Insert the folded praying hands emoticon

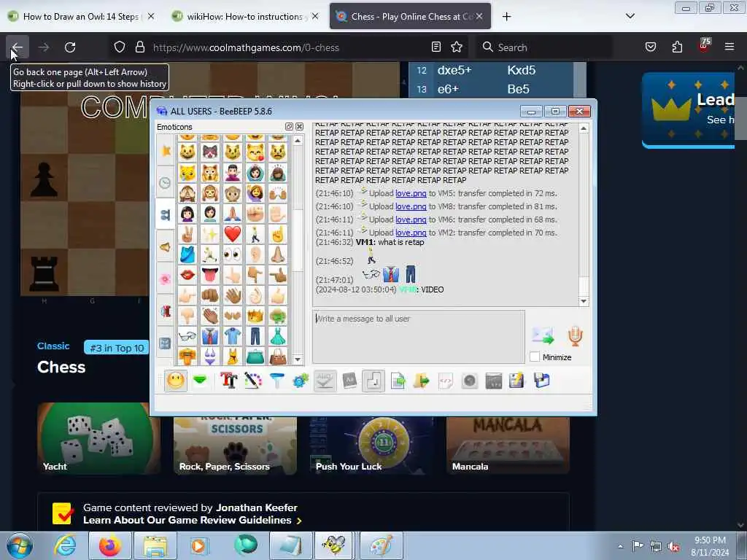coord(233,214)
